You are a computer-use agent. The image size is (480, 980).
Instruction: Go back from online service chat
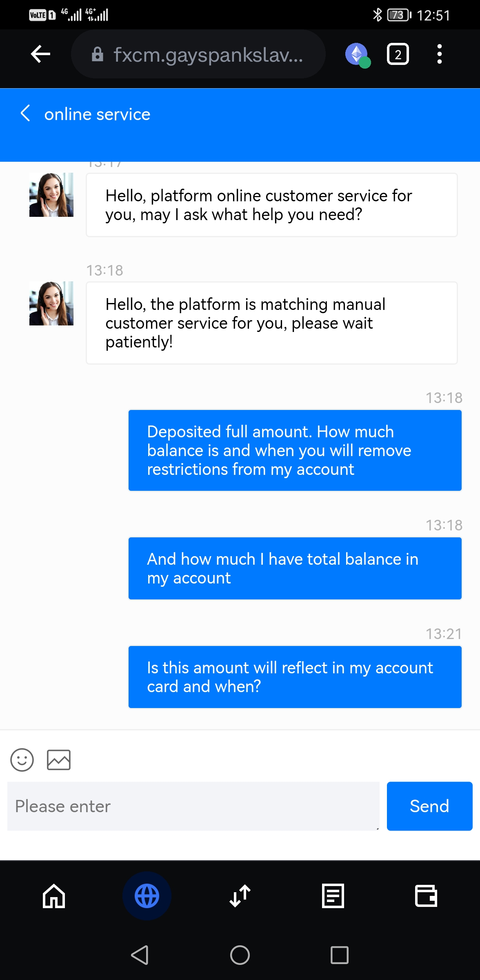(25, 114)
